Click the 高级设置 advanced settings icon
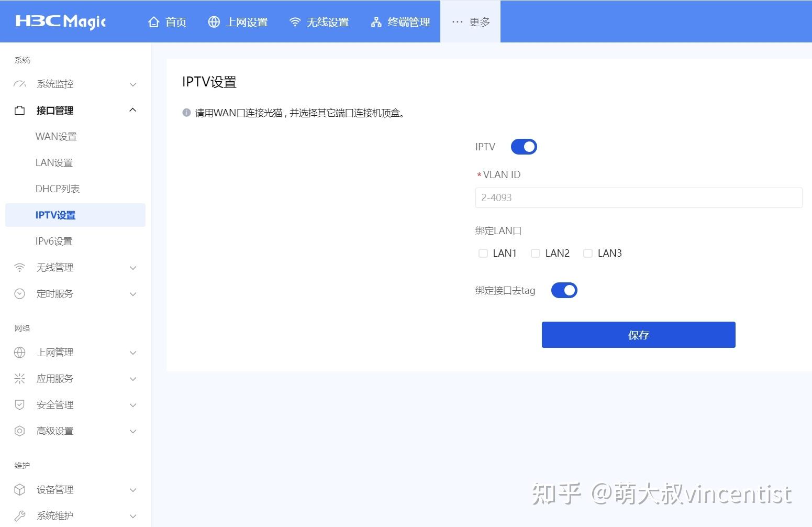This screenshot has height=527, width=812. [x=19, y=431]
